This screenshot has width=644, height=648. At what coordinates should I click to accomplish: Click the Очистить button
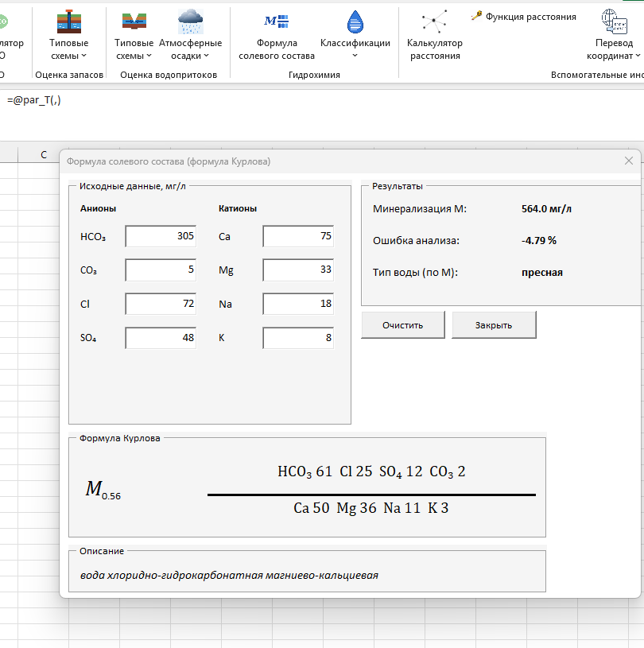click(403, 325)
